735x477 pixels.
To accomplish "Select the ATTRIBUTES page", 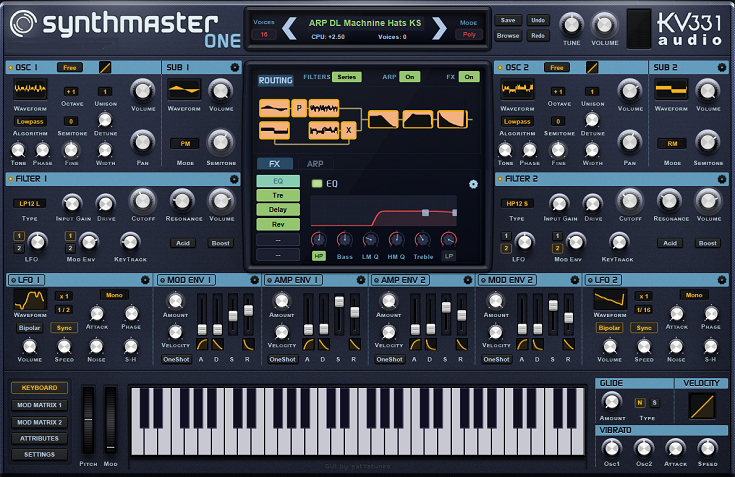I will click(x=39, y=439).
